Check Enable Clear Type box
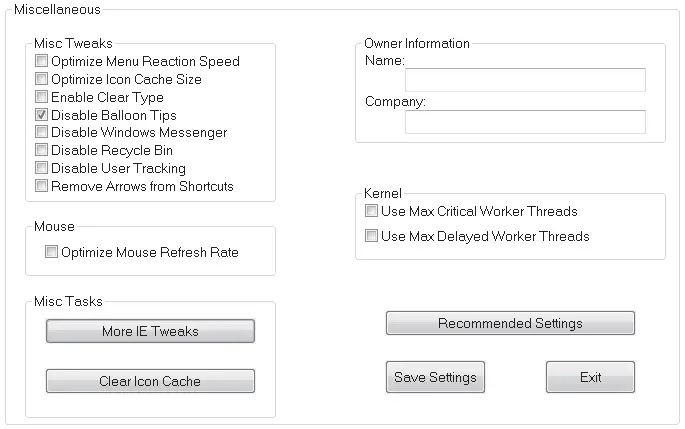This screenshot has height=429, width=685. point(42,98)
